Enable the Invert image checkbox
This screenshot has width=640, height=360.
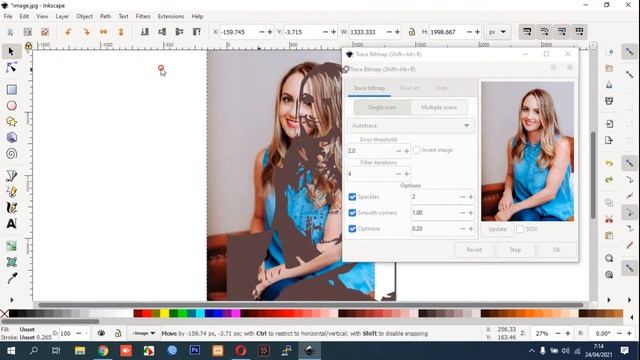click(416, 150)
